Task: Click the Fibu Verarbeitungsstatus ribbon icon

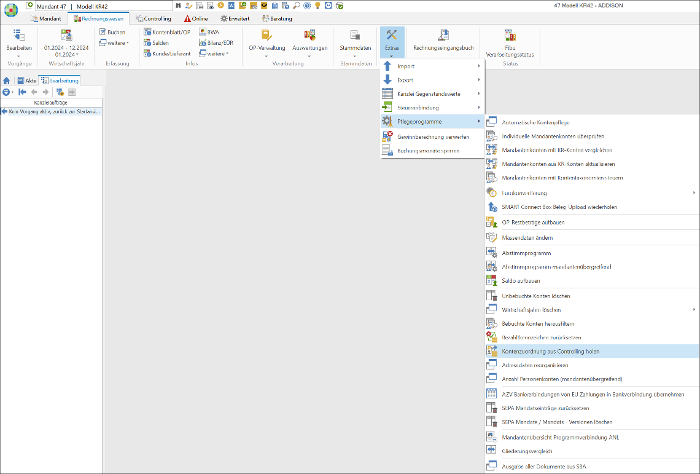Action: pyautogui.click(x=510, y=35)
